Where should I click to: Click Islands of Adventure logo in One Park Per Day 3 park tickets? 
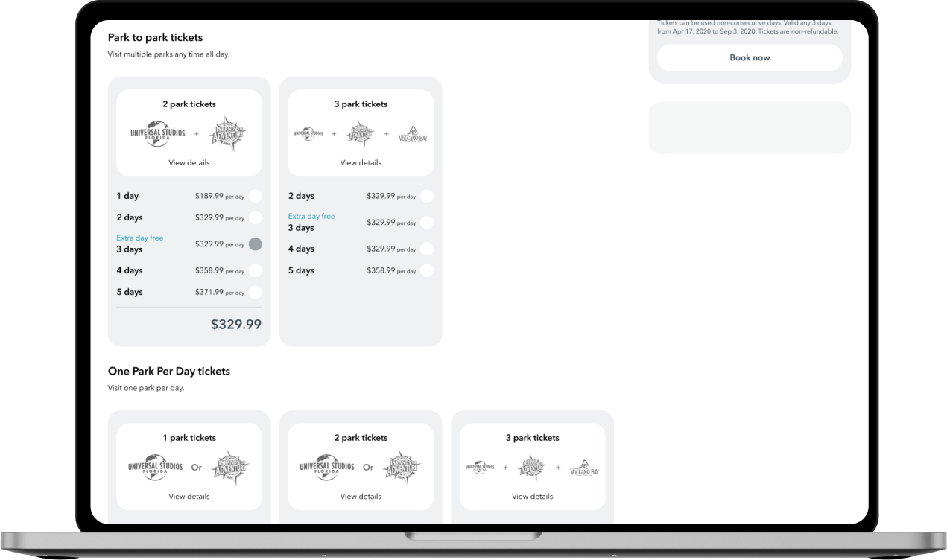[x=533, y=468]
